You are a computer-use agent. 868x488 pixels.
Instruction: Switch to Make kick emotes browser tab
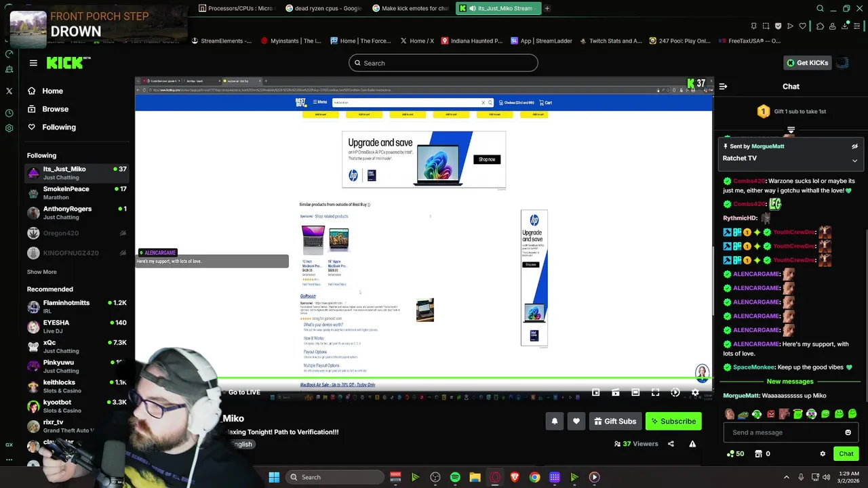(x=411, y=8)
